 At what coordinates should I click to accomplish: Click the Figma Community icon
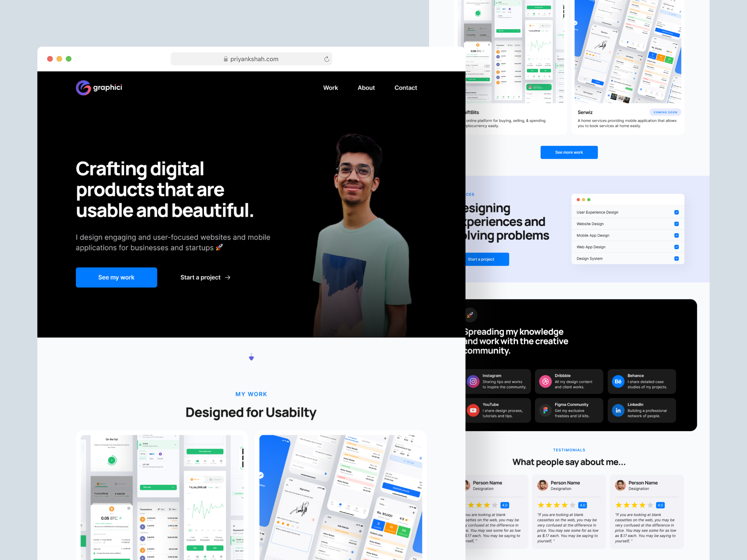[545, 410]
